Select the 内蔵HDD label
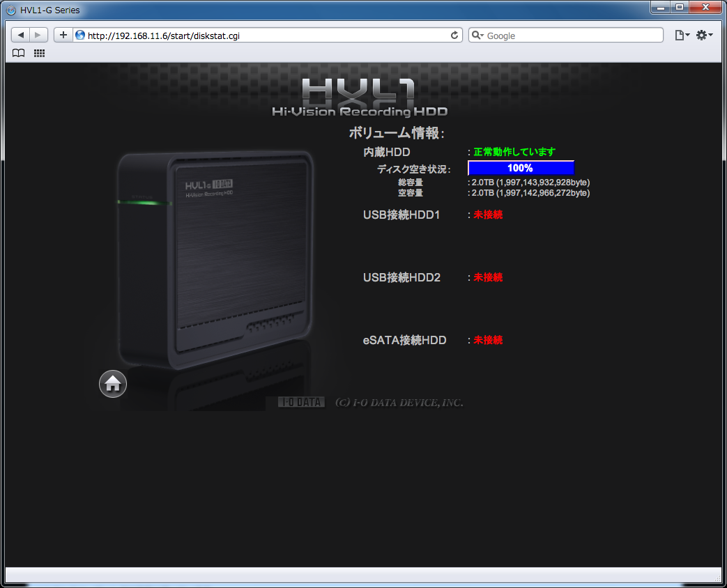The width and height of the screenshot is (727, 588). tap(387, 152)
